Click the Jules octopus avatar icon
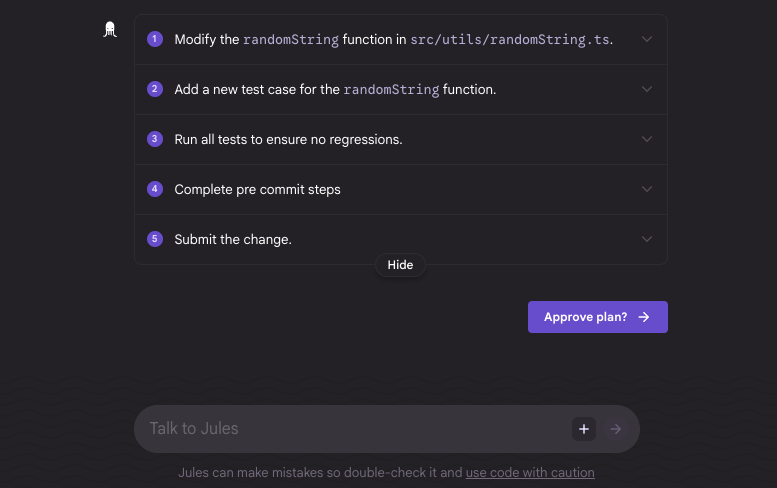Image resolution: width=777 pixels, height=488 pixels. point(111,30)
